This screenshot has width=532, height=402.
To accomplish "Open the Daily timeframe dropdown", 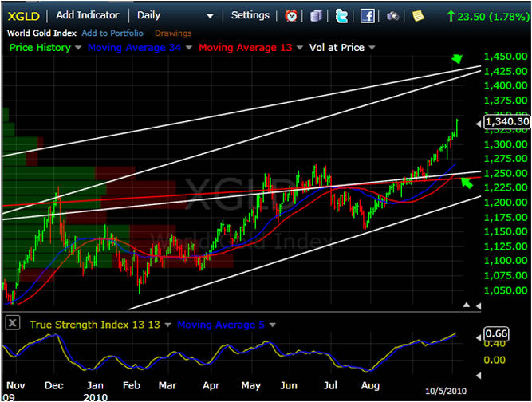I will pyautogui.click(x=209, y=16).
